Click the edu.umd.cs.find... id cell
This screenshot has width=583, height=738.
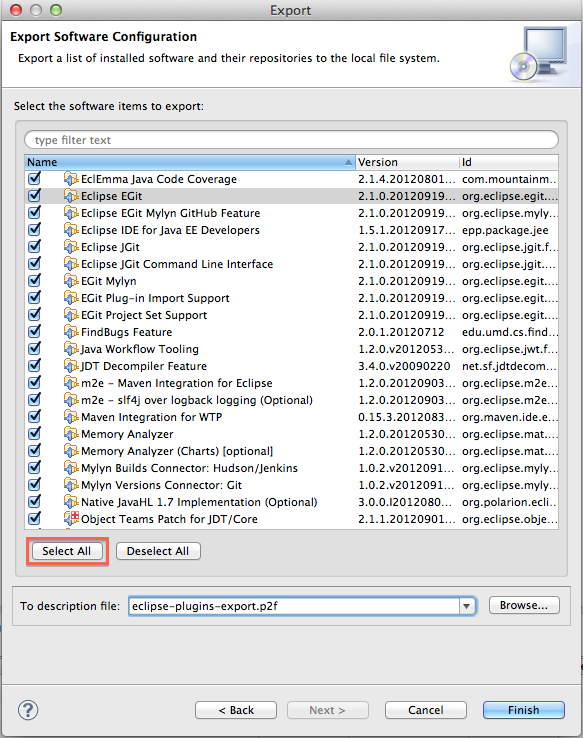click(x=510, y=332)
